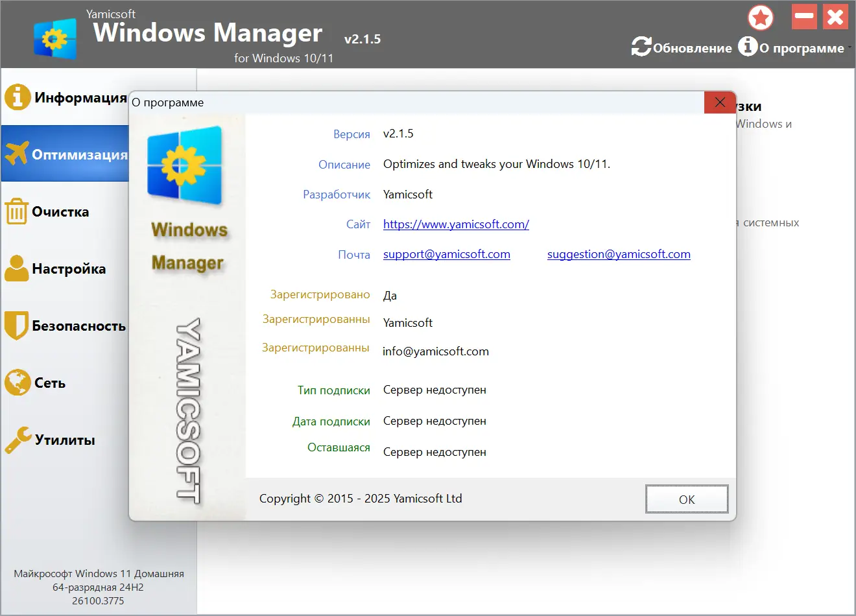Click Yamicsoft in the Разработчик row

pyautogui.click(x=408, y=195)
